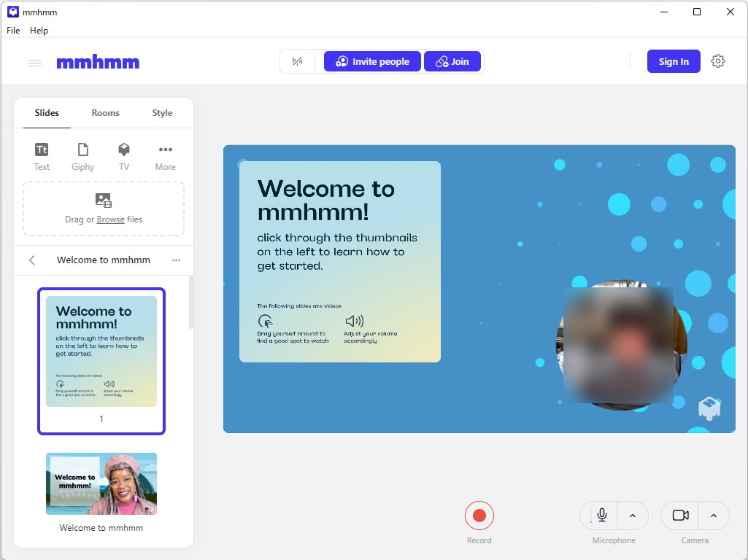This screenshot has width=748, height=560.
Task: Expand microphone options chevron
Action: [633, 516]
